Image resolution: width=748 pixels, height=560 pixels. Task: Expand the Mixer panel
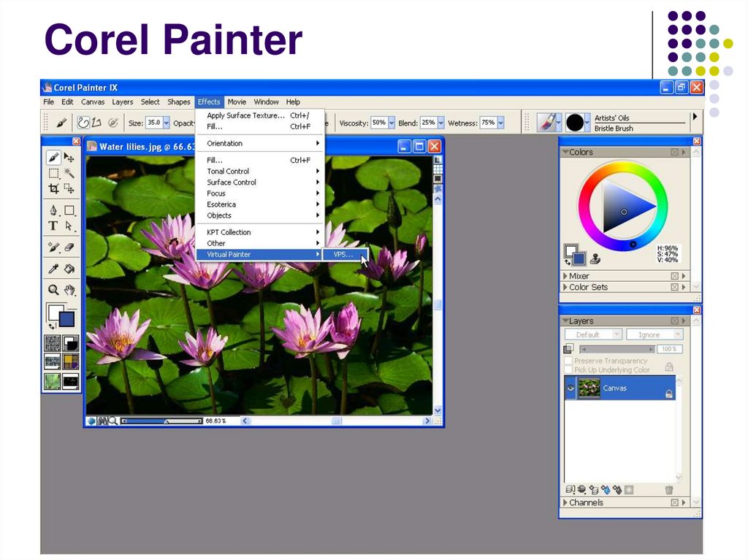tap(565, 276)
